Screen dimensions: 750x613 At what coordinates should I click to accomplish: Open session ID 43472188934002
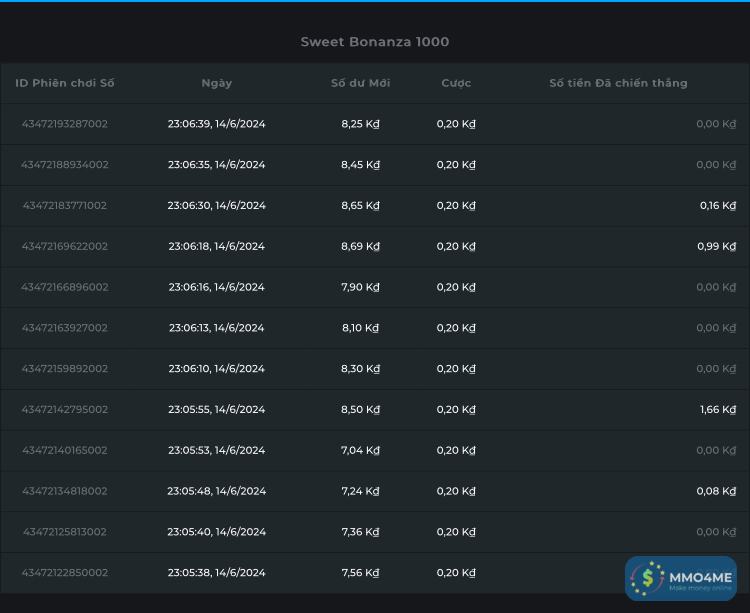(65, 165)
